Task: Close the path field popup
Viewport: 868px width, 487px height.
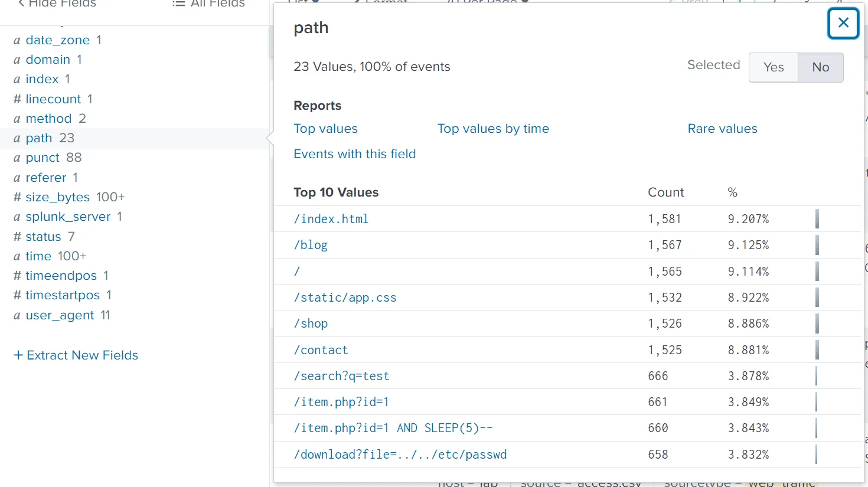Action: tap(843, 23)
